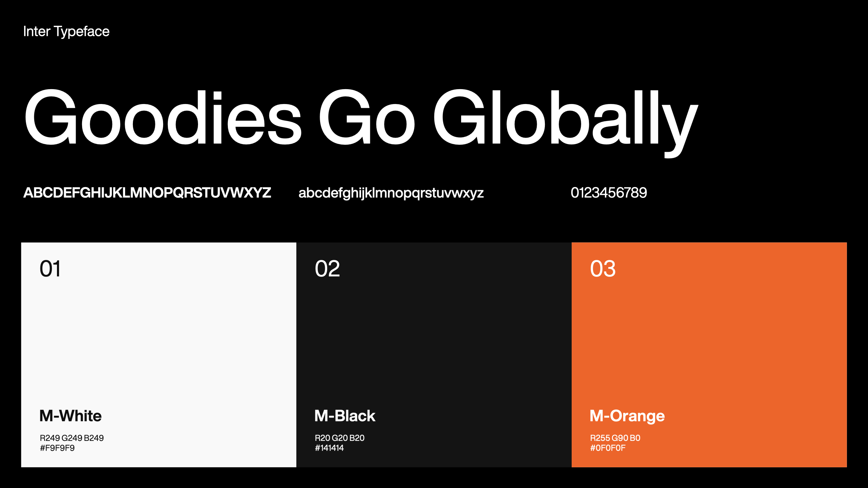
Task: Click the 01 number label
Action: (x=50, y=269)
